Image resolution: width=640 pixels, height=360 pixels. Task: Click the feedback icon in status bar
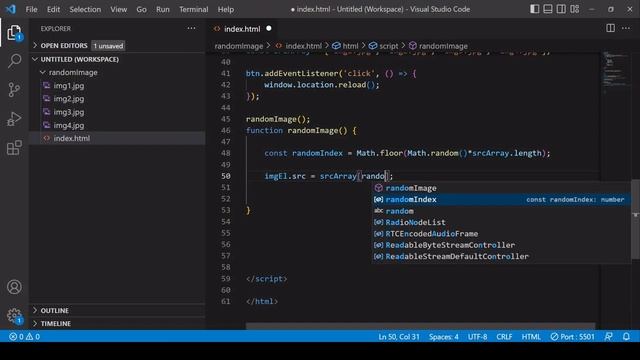(x=608, y=337)
